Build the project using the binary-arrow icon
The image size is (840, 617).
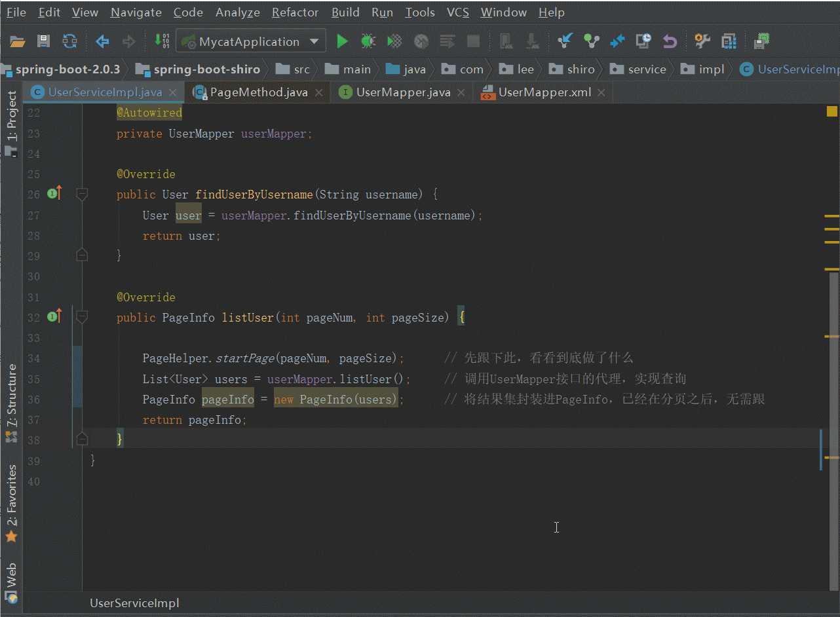coord(161,41)
